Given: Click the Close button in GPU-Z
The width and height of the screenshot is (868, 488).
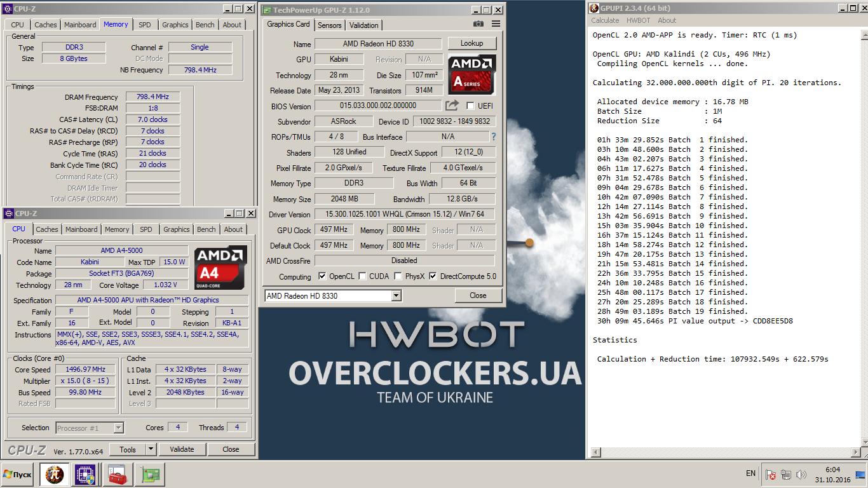Looking at the screenshot, I should click(x=478, y=295).
